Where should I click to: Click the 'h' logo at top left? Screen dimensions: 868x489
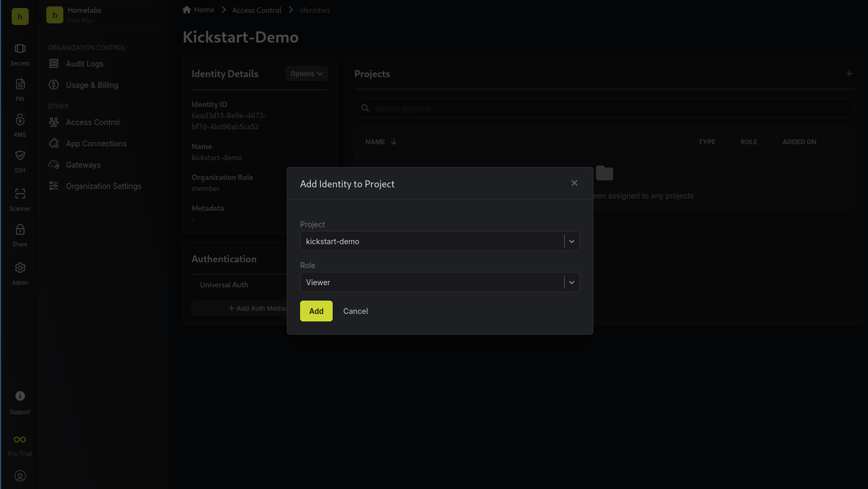(x=20, y=16)
